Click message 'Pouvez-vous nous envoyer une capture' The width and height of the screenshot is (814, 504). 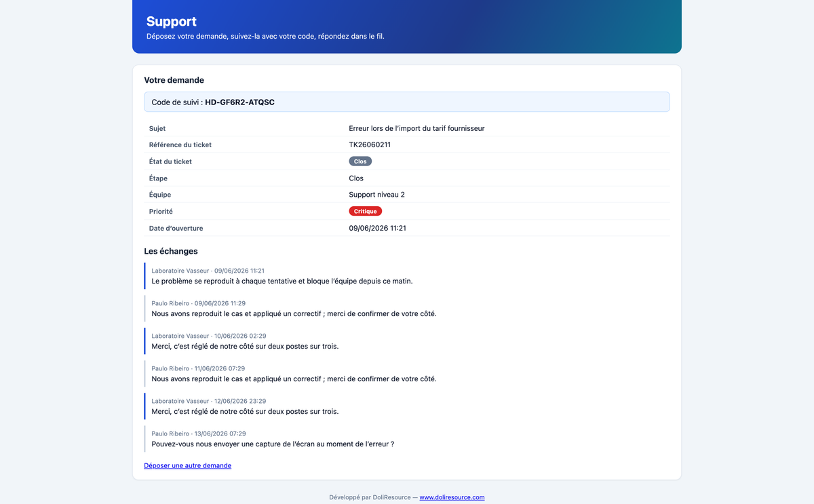273,444
